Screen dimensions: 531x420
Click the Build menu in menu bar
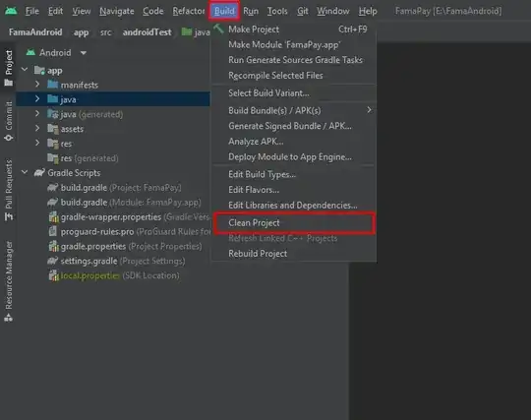pos(224,11)
